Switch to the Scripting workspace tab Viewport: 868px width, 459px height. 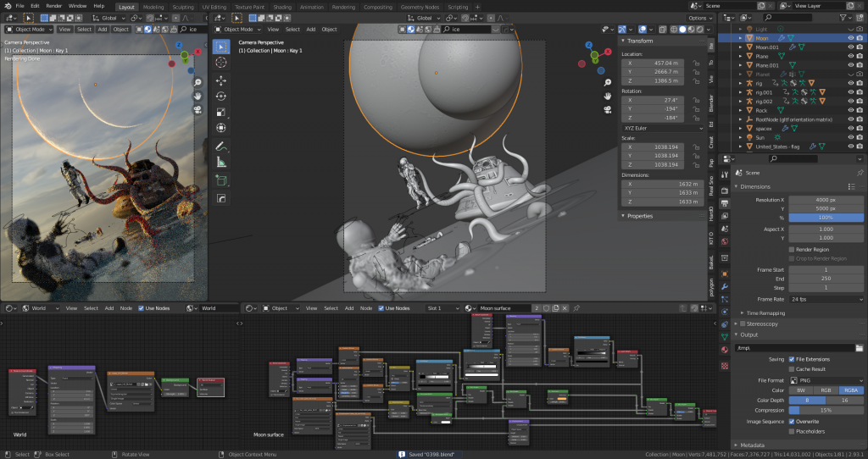tap(458, 7)
